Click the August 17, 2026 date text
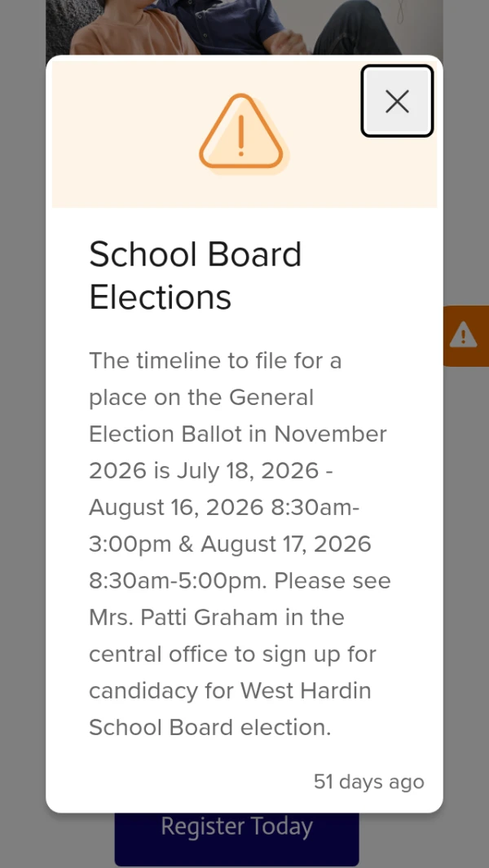The image size is (489, 868). 286,544
